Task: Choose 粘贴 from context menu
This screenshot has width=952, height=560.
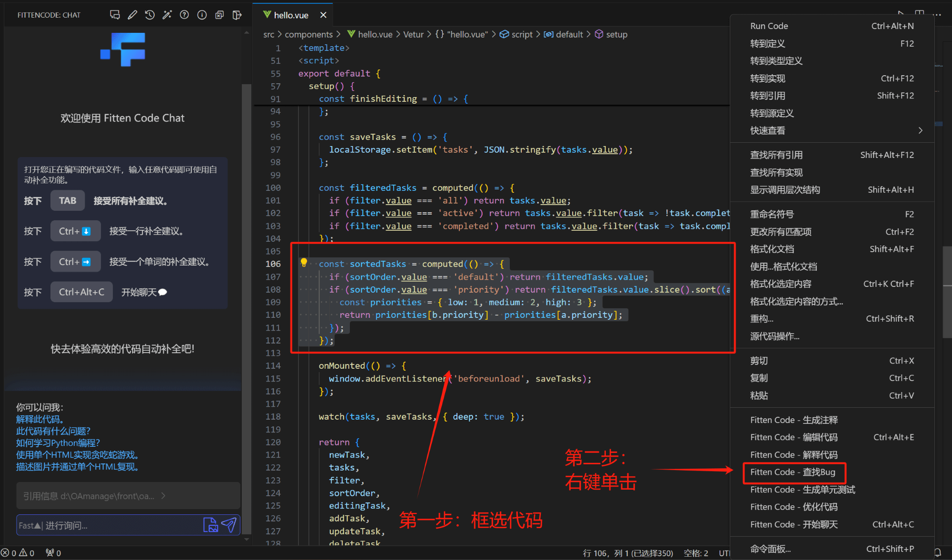Action: coord(832,395)
